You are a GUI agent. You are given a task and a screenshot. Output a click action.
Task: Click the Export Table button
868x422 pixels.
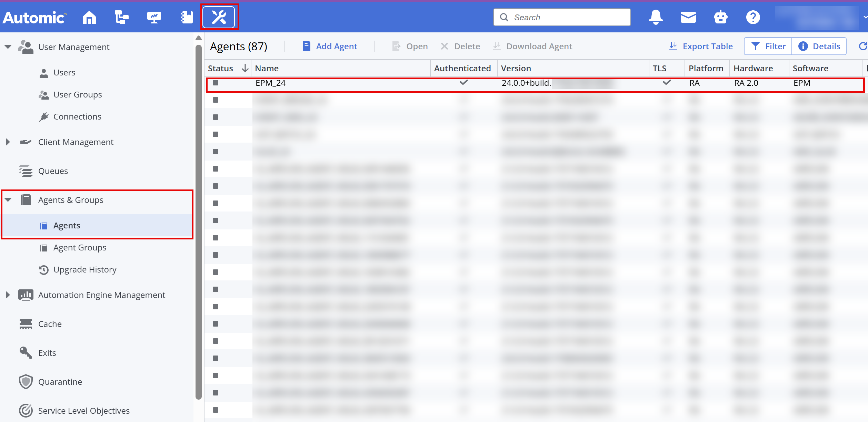(701, 46)
